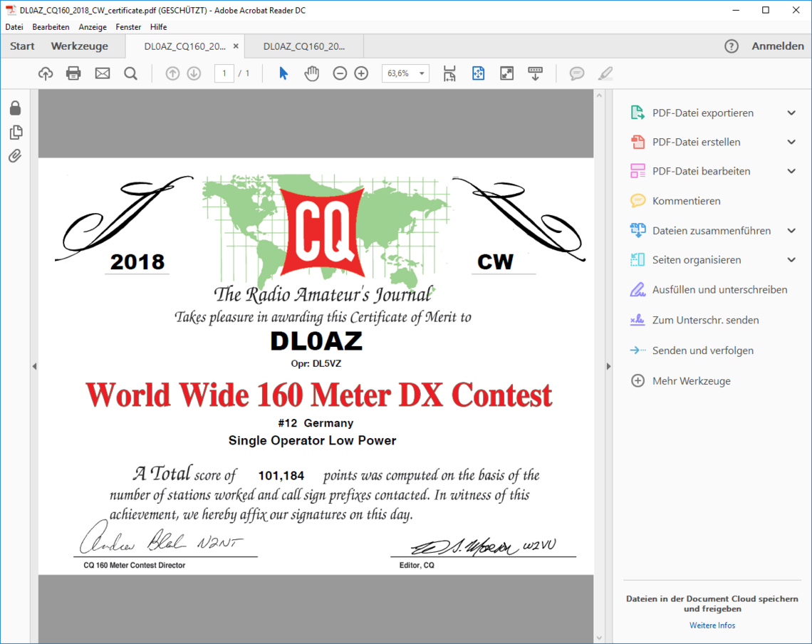This screenshot has height=644, width=812.
Task: Open the Anzeige menu
Action: 93,27
